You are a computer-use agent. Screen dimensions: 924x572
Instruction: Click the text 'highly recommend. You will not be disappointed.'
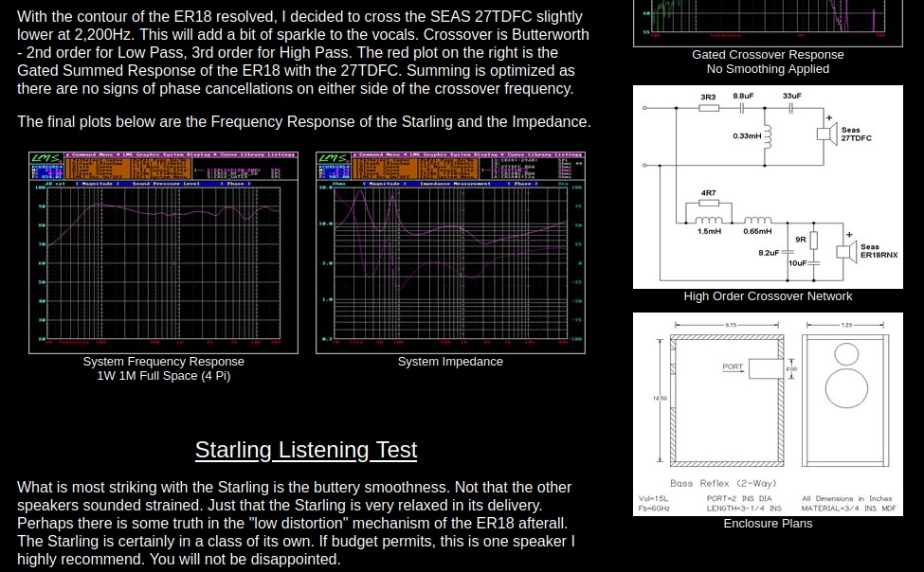coord(178,559)
